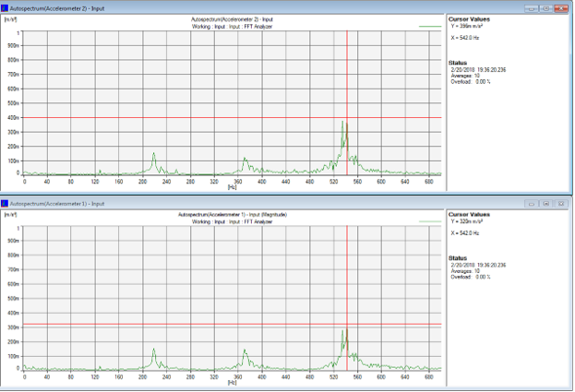Minimize the Accelerometer 1 autospectrum window
The image size is (575, 392).
[533, 203]
